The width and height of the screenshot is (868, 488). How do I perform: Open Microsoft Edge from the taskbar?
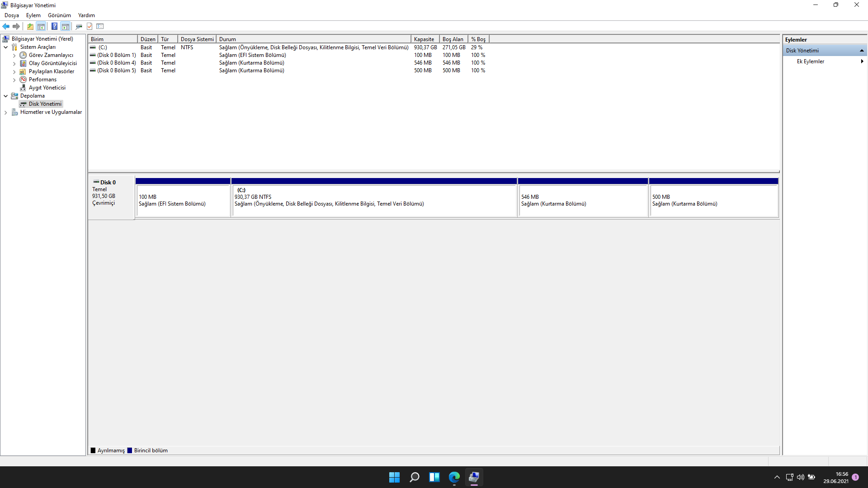[x=454, y=477]
